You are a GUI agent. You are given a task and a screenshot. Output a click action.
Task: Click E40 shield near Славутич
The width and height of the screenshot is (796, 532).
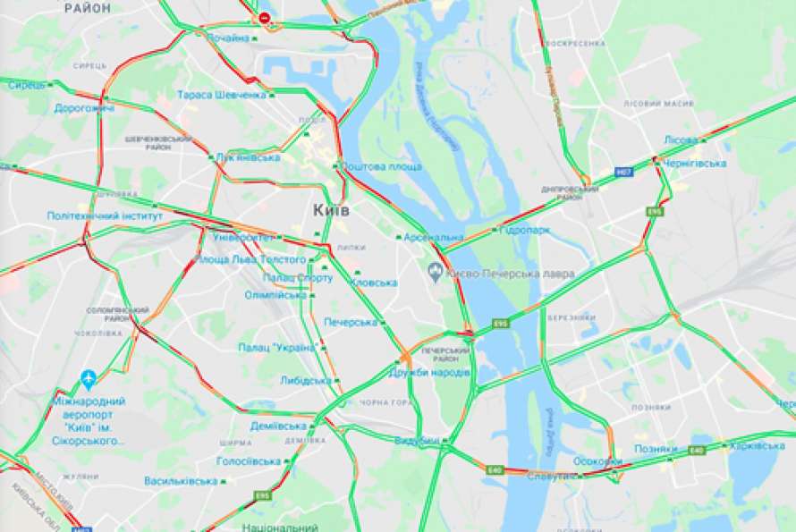(495, 470)
